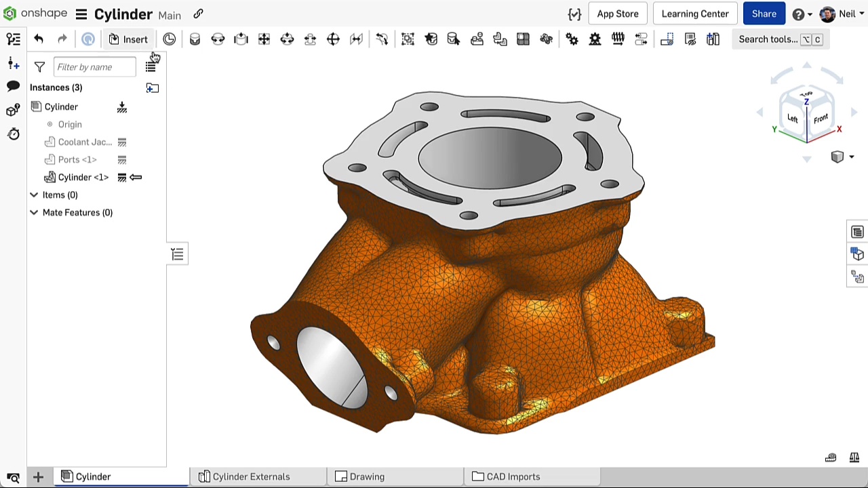Collapse the Mate Features (0) section
Screen dimensions: 868x488
[34, 212]
